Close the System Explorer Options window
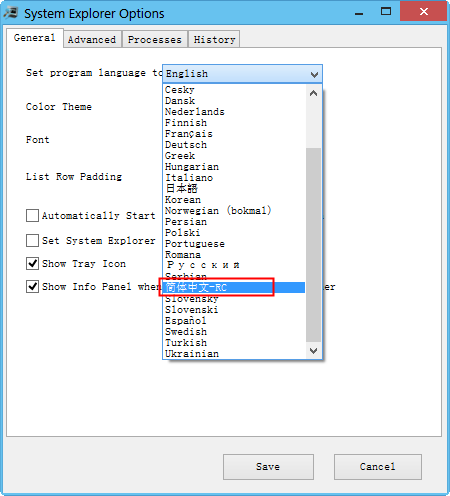Image resolution: width=450 pixels, height=496 pixels. [x=424, y=12]
